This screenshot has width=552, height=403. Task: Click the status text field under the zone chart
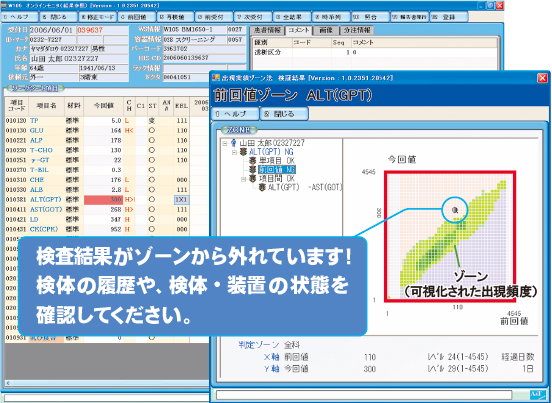[x=364, y=395]
